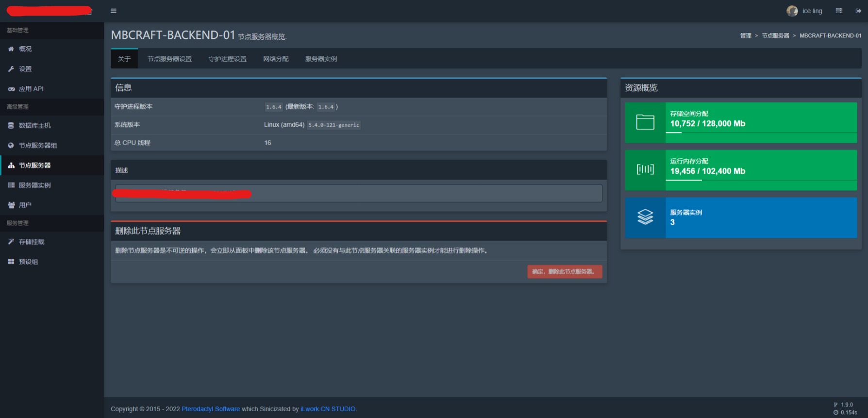This screenshot has width=868, height=418.
Task: Click the ice ling user avatar
Action: [792, 11]
